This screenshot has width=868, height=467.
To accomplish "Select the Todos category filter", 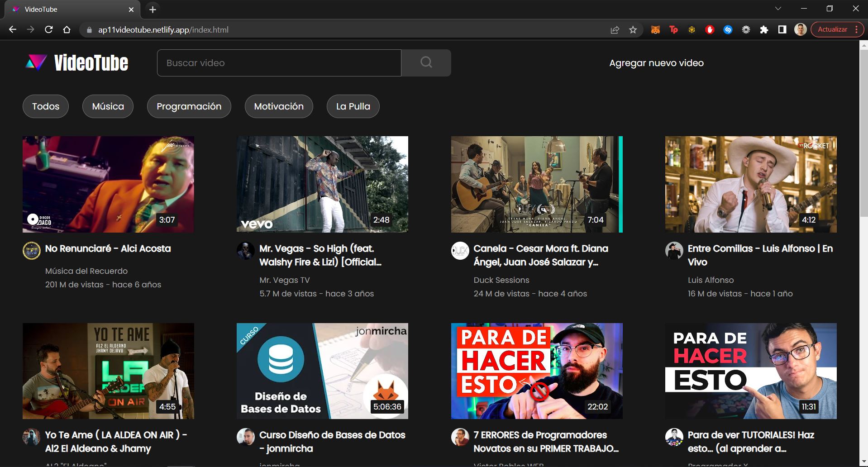I will point(46,106).
